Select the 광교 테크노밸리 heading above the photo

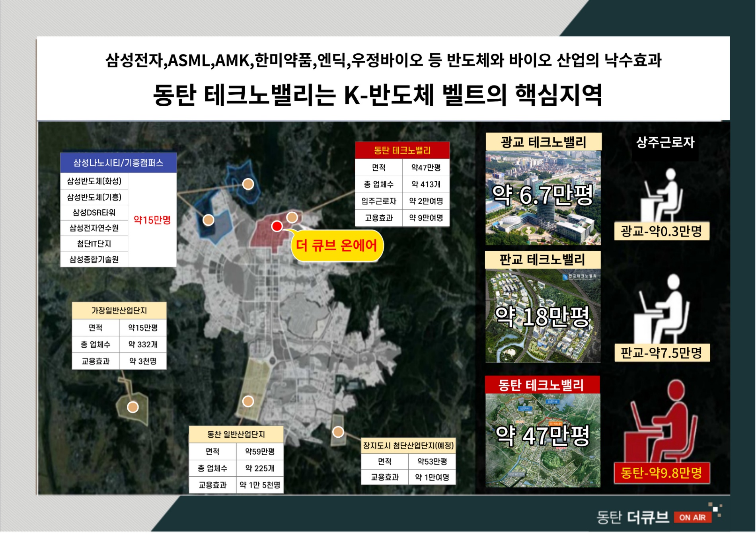[x=544, y=142]
